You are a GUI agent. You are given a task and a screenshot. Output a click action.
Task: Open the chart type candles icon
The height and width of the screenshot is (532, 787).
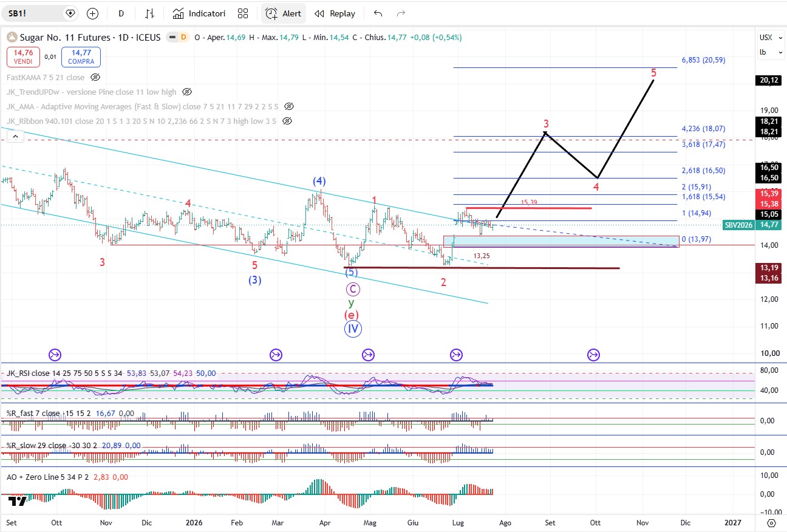pyautogui.click(x=149, y=13)
